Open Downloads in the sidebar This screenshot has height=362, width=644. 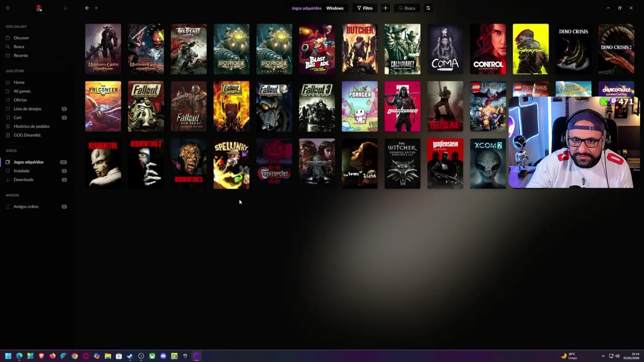[x=23, y=179]
